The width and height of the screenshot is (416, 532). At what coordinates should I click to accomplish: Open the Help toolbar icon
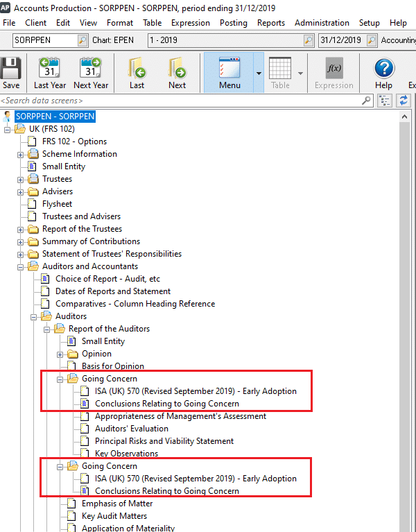tap(383, 73)
